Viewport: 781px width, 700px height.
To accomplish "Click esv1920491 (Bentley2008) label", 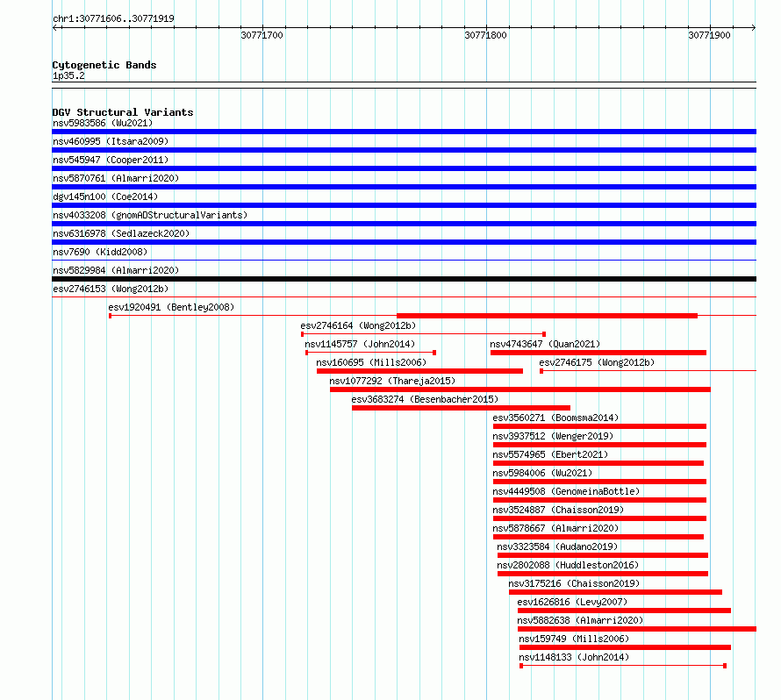I will point(171,307).
